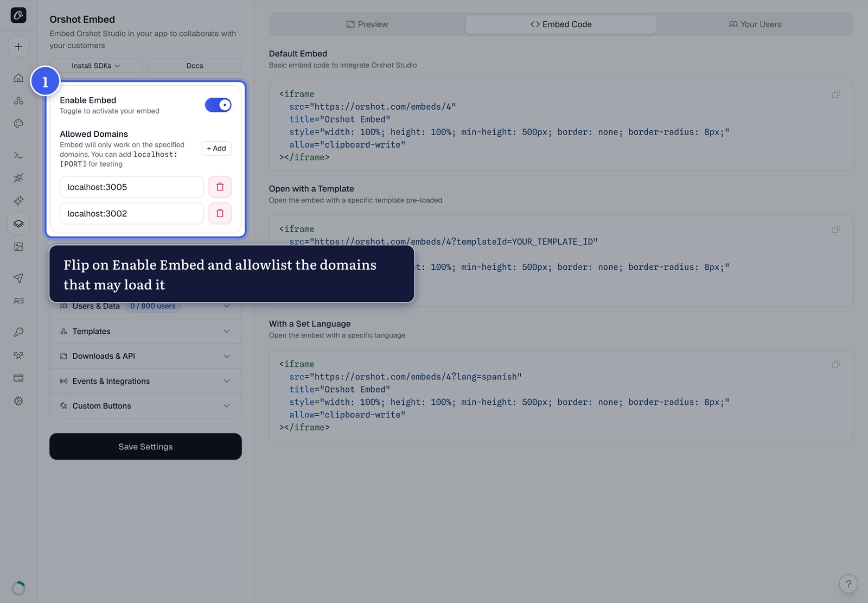Viewport: 868px width, 603px height.
Task: Open the plug integrations sidebar icon
Action: point(18,178)
